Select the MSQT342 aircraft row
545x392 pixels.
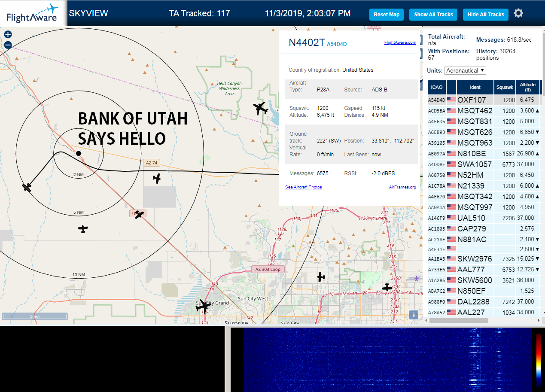point(484,196)
